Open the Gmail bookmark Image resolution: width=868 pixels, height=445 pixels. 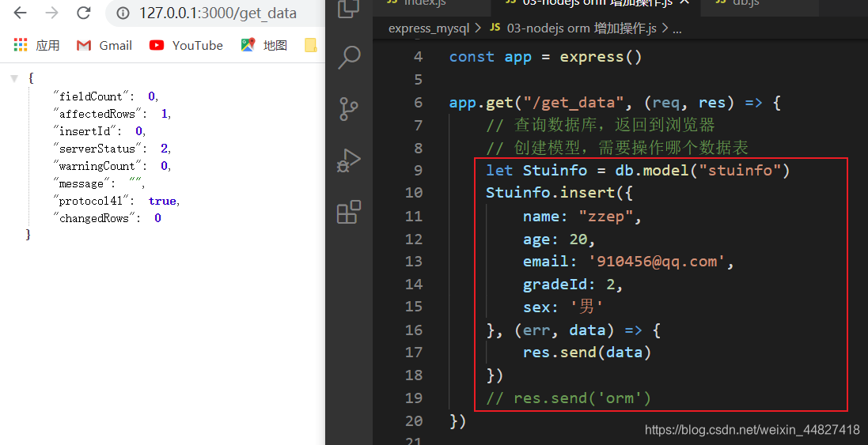click(x=104, y=45)
